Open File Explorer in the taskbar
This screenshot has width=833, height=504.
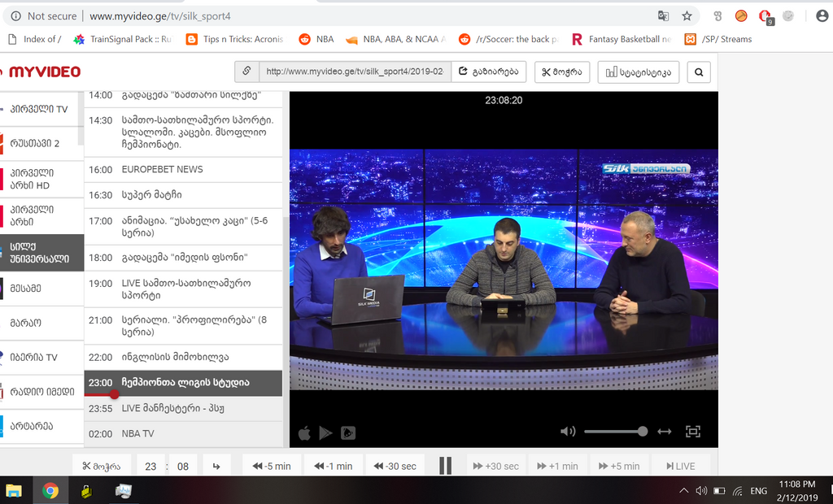(x=14, y=490)
